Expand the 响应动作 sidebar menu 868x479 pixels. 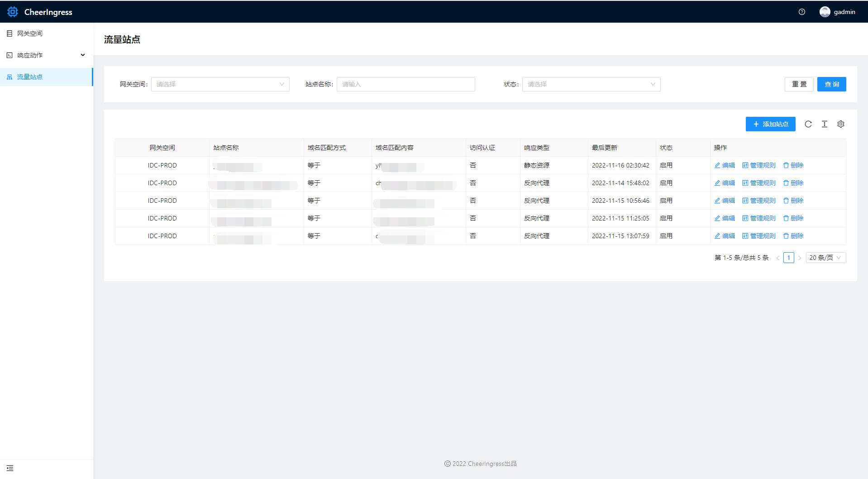[47, 55]
